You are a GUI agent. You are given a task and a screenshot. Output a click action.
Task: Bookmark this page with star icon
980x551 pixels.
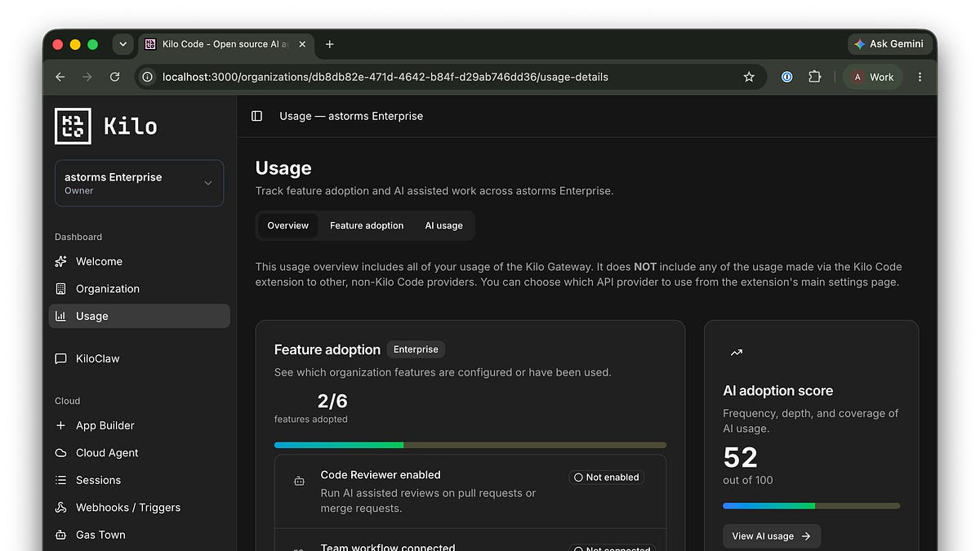749,77
